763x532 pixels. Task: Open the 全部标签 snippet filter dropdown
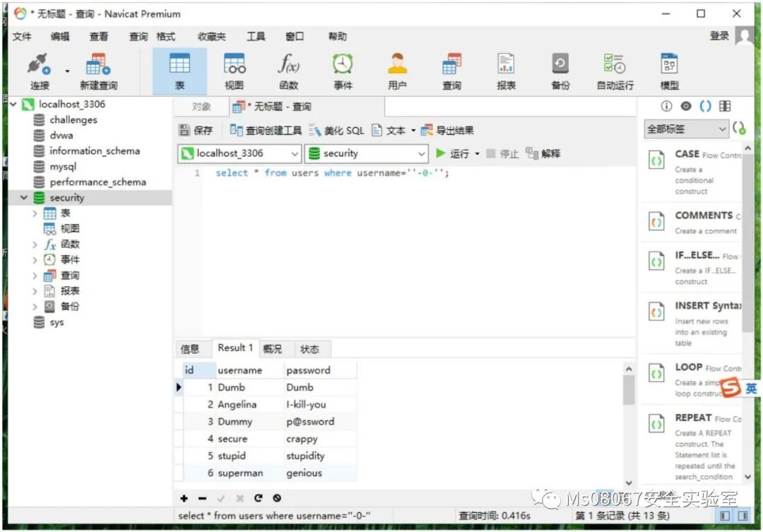(x=685, y=129)
